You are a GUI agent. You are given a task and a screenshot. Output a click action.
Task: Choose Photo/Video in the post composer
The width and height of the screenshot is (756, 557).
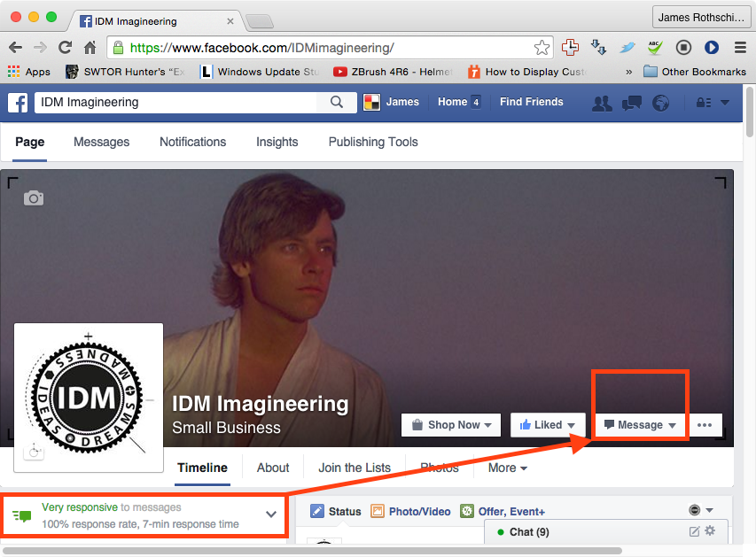pyautogui.click(x=410, y=511)
